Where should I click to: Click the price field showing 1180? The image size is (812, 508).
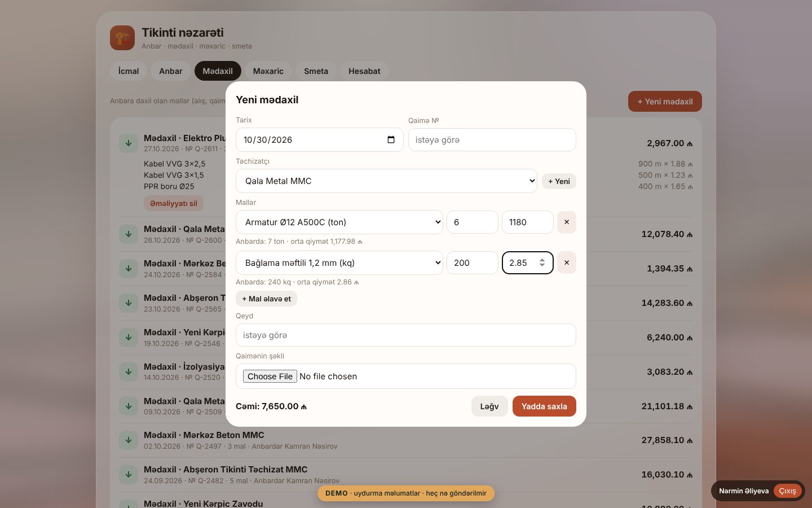point(528,222)
